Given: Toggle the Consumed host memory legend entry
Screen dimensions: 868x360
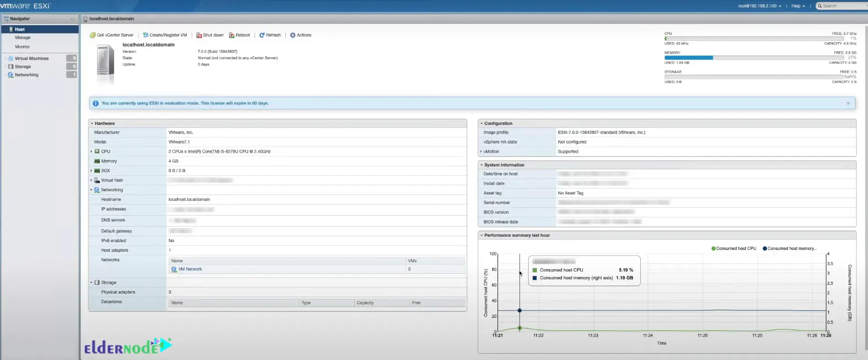Looking at the screenshot, I should (790, 249).
